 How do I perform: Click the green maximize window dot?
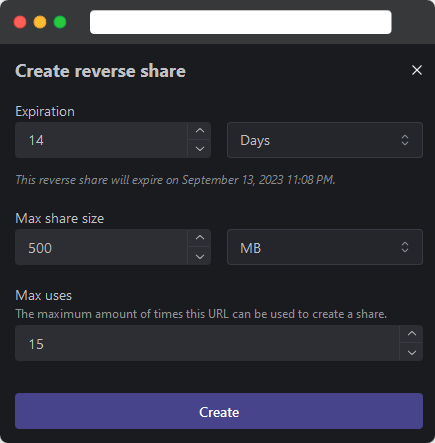coord(60,22)
